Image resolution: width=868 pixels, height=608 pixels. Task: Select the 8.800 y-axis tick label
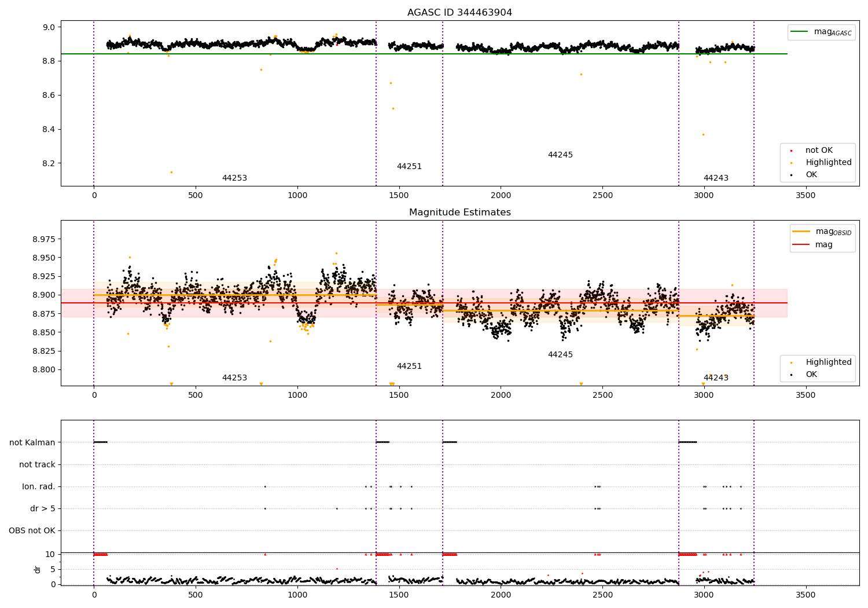pos(43,369)
